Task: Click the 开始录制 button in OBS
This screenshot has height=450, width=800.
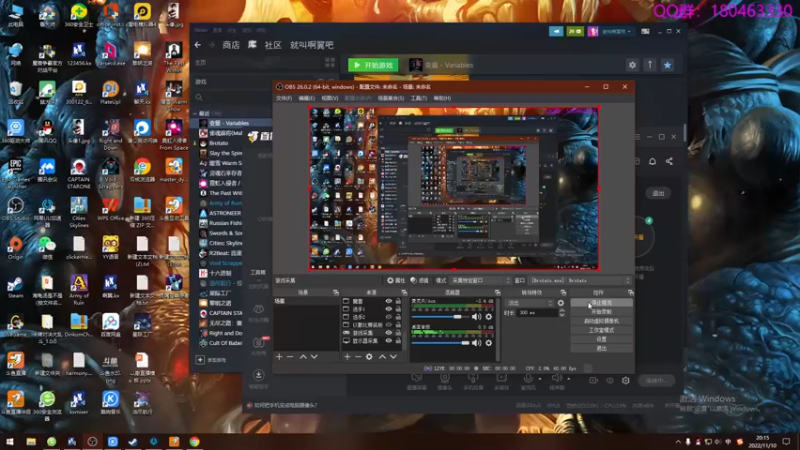Action: 602,312
